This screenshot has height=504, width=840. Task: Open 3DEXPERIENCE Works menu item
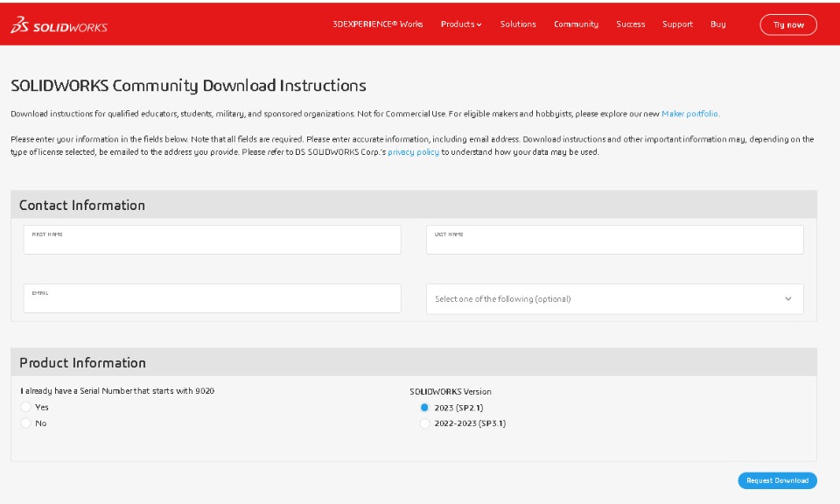tap(378, 24)
